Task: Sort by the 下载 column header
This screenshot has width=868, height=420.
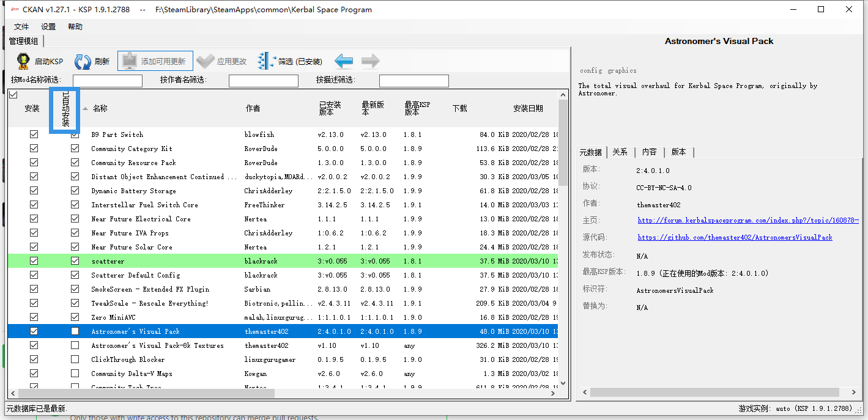Action: [x=459, y=108]
